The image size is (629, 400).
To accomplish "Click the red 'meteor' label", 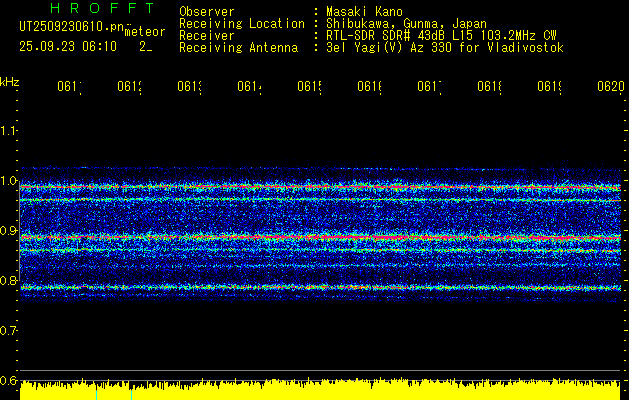I will (144, 32).
